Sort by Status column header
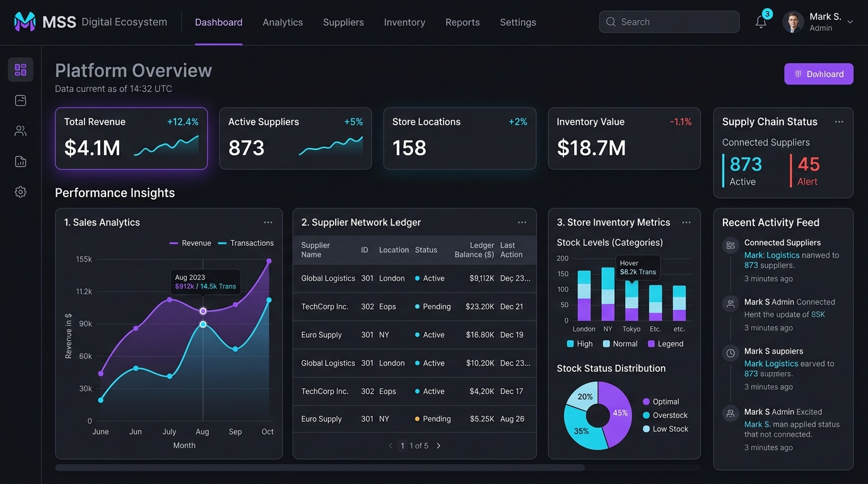 coord(426,250)
